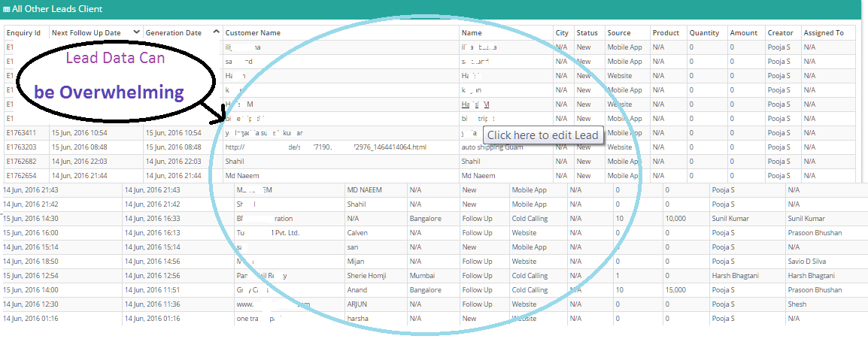The width and height of the screenshot is (868, 339).
Task: Click the All Other Leads Client title
Action: pos(57,10)
